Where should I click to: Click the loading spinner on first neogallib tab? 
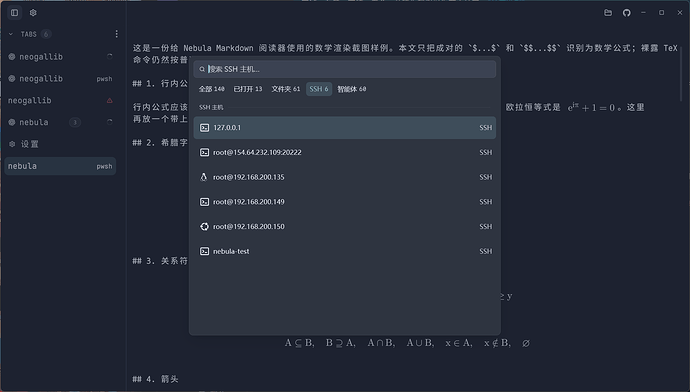(x=110, y=56)
